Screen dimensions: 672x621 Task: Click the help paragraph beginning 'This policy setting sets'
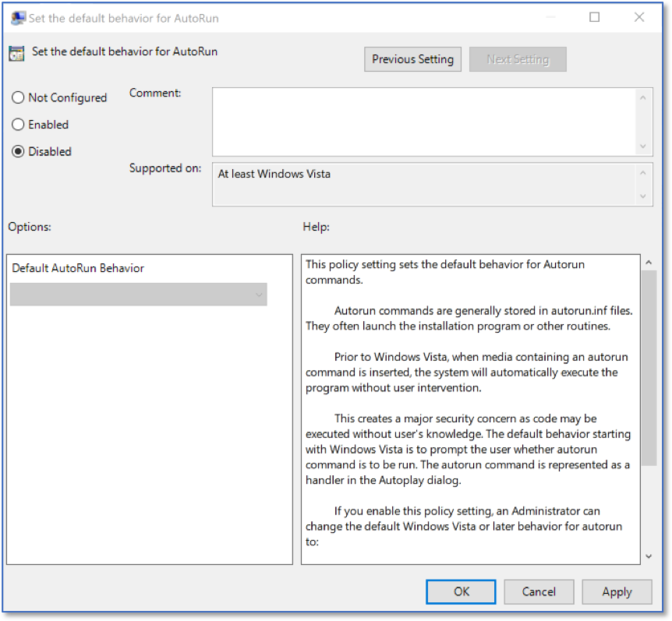[x=445, y=273]
